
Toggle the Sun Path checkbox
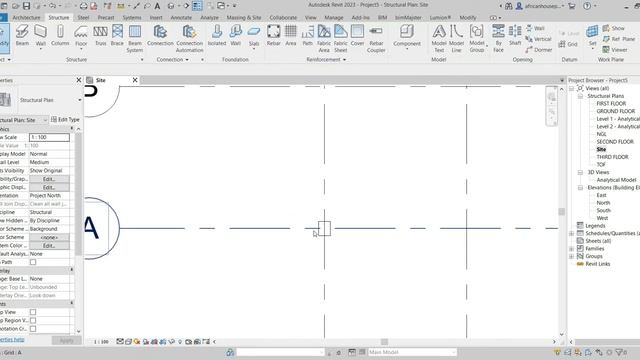[x=33, y=262]
